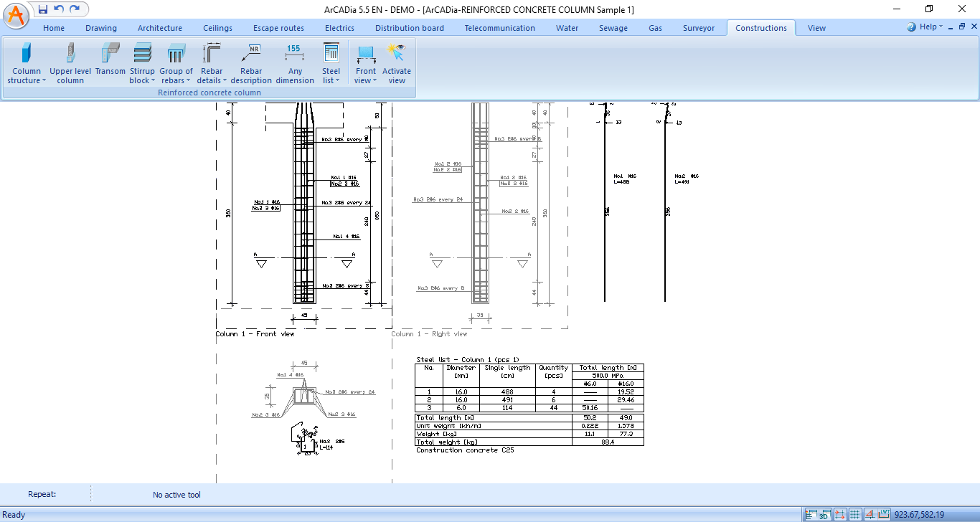Toggle LWT lineweight display in status bar
Screen dimensions: 980x522
(x=884, y=514)
